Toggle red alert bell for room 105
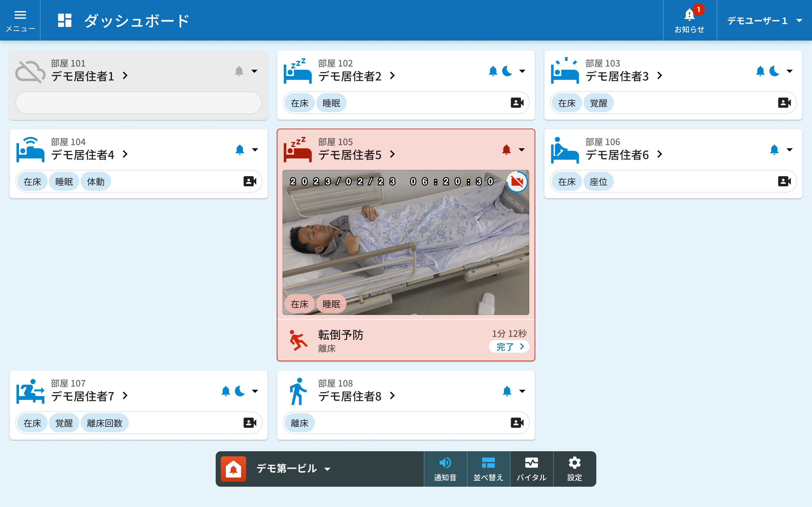The width and height of the screenshot is (812, 507). point(506,150)
